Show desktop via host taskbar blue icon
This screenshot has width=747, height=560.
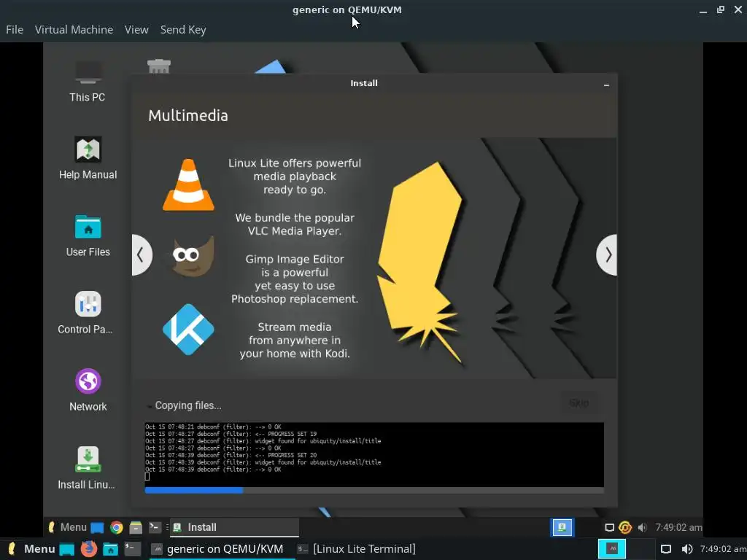[66, 550]
